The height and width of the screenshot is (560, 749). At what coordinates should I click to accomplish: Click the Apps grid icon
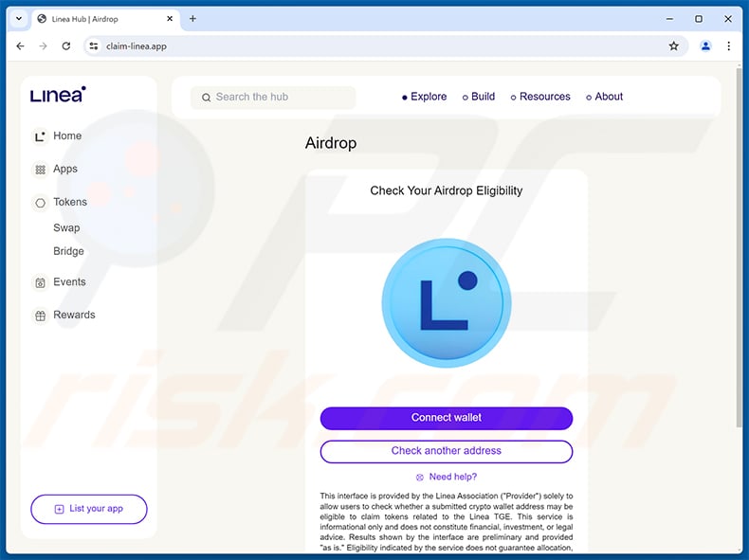coord(40,170)
